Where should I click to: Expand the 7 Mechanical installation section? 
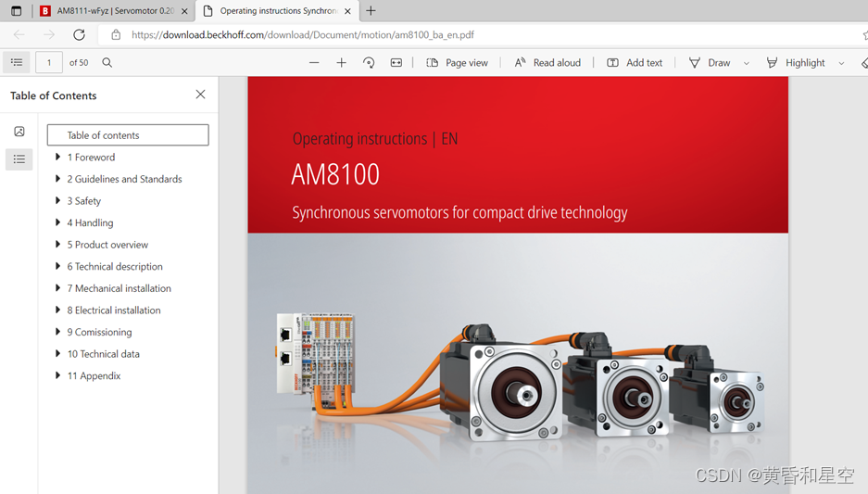coord(57,288)
